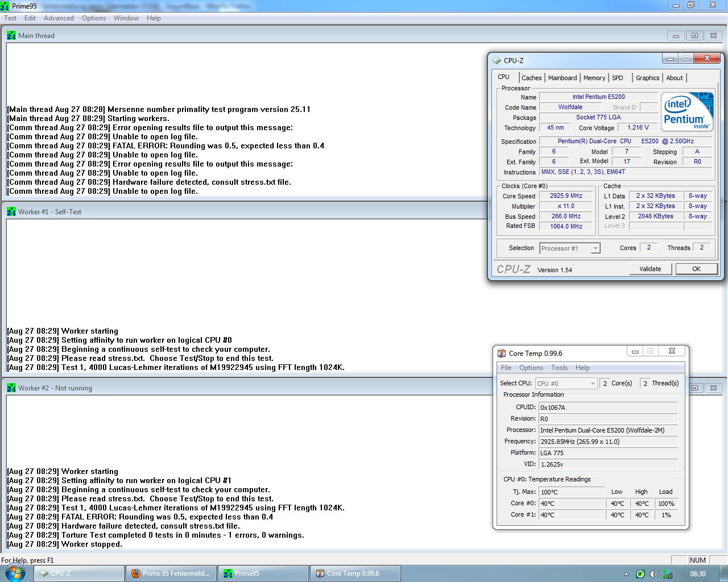Image resolution: width=728 pixels, height=582 pixels.
Task: Open the Window menu in Prime95
Action: [126, 18]
